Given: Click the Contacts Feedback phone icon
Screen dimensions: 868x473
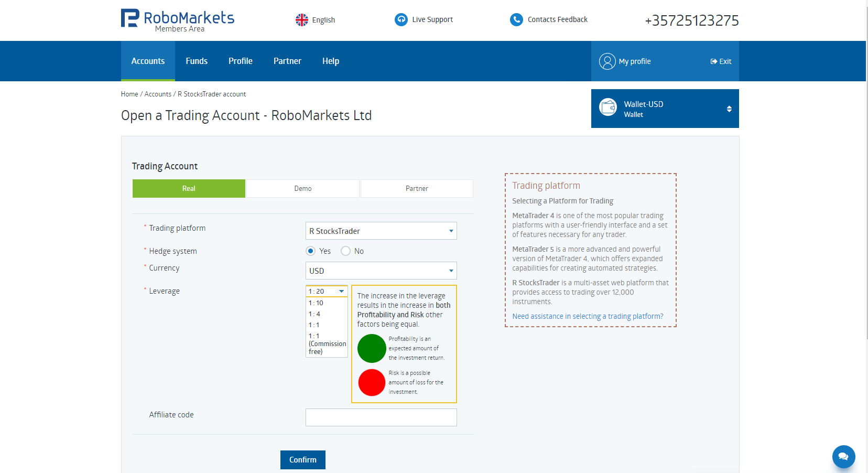Looking at the screenshot, I should (x=516, y=19).
